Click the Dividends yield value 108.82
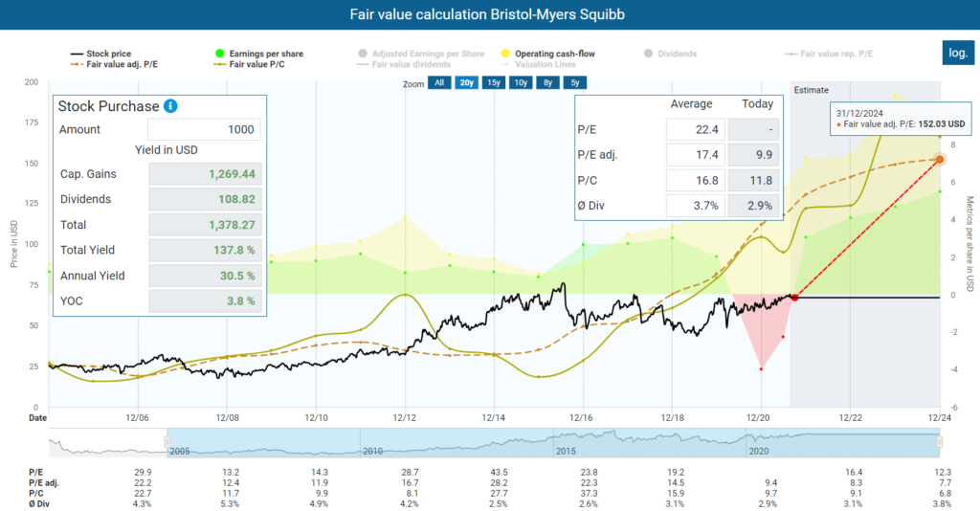Screen dimensions: 980x511 (205, 199)
